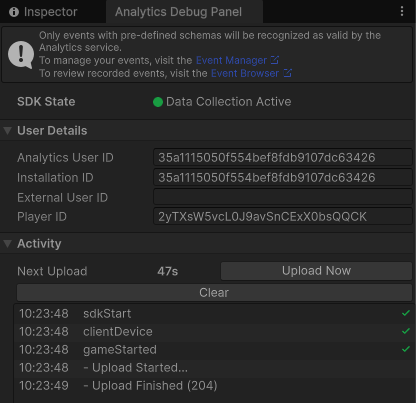This screenshot has height=403, width=416.
Task: Collapse the User Details section
Action: [8, 131]
